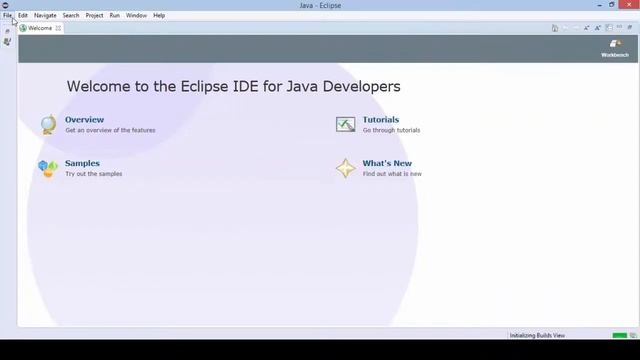The image size is (640, 360).
Task: Click the progress view icon in status bar
Action: coord(633,336)
